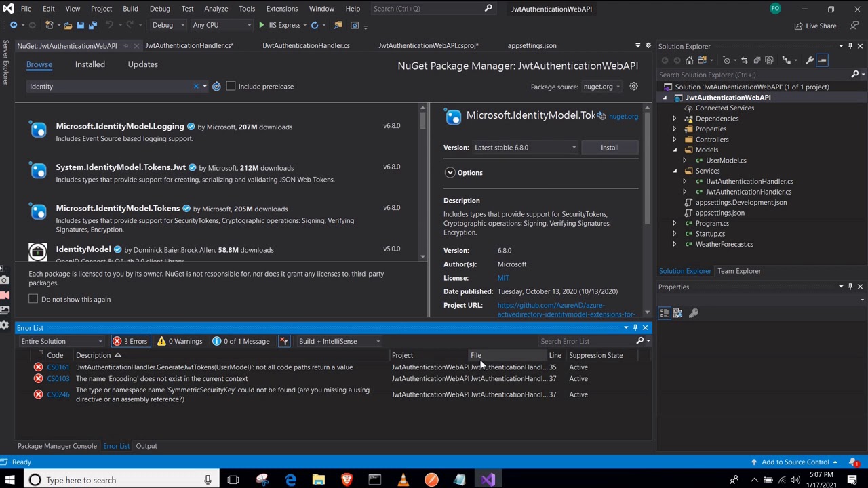The height and width of the screenshot is (488, 868).
Task: Open File Explorer from taskbar
Action: [x=319, y=480]
